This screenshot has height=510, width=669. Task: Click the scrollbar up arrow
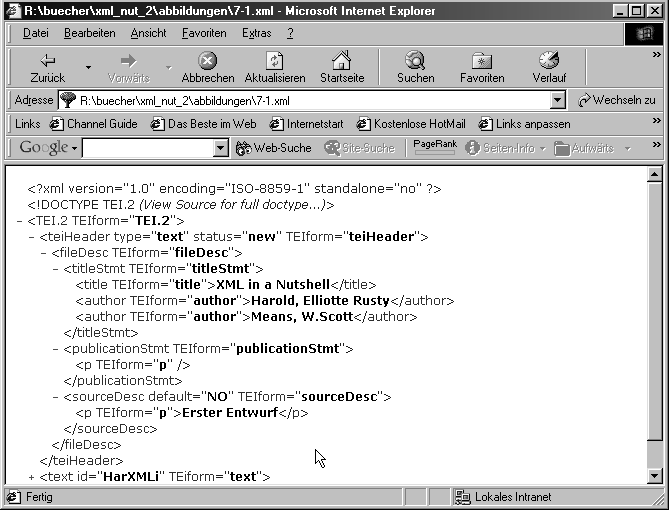point(654,174)
